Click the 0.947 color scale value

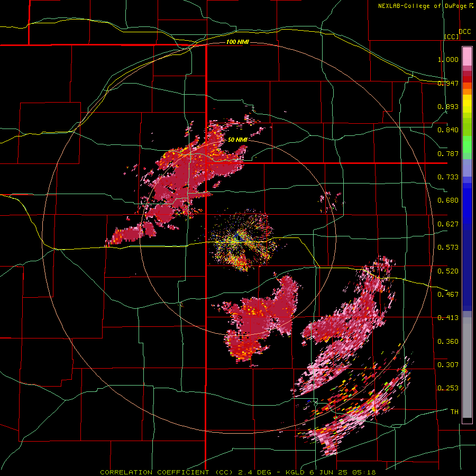[448, 83]
